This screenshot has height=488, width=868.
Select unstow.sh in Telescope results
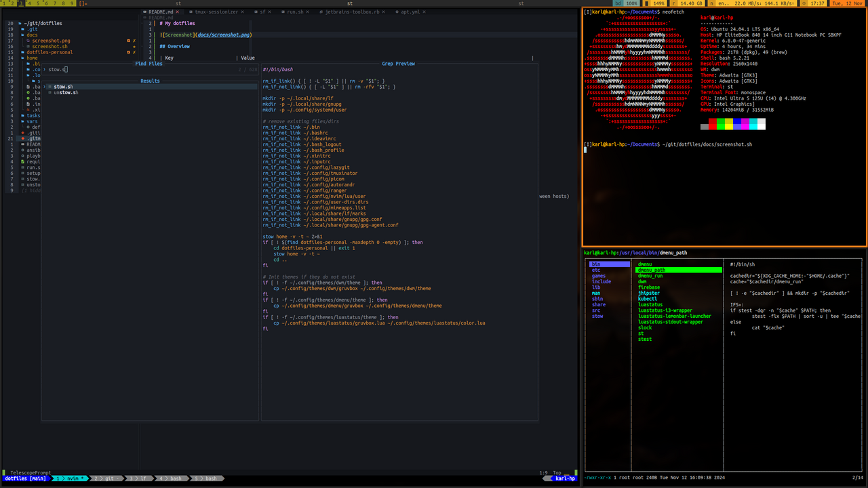point(151,92)
